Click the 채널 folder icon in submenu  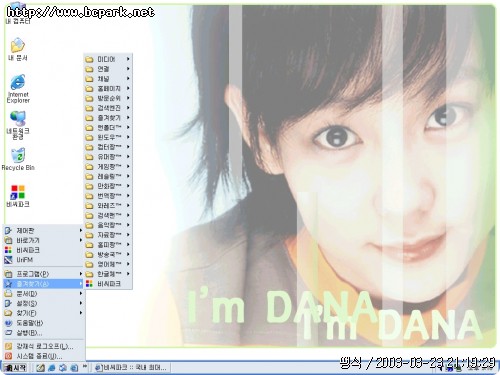89,79
